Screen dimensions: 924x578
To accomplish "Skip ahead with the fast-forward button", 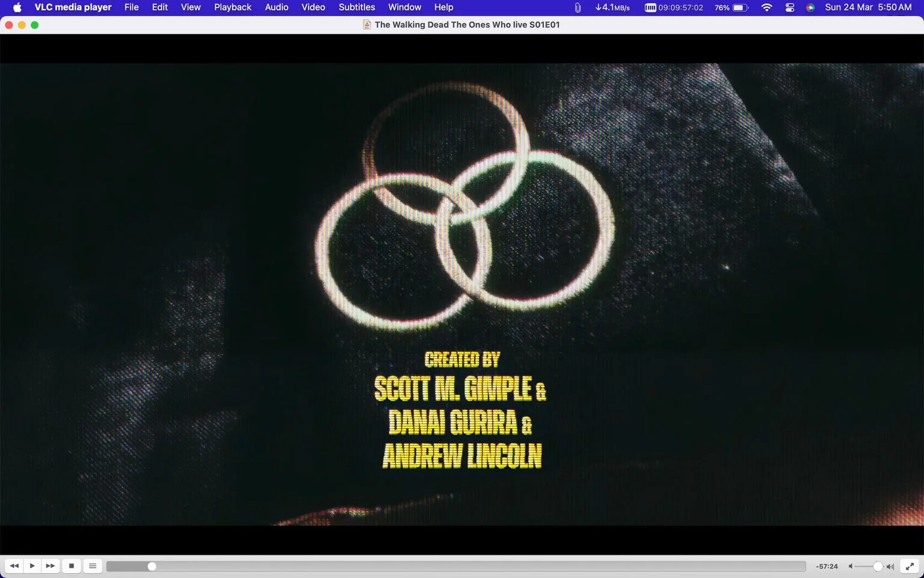I will click(x=51, y=566).
